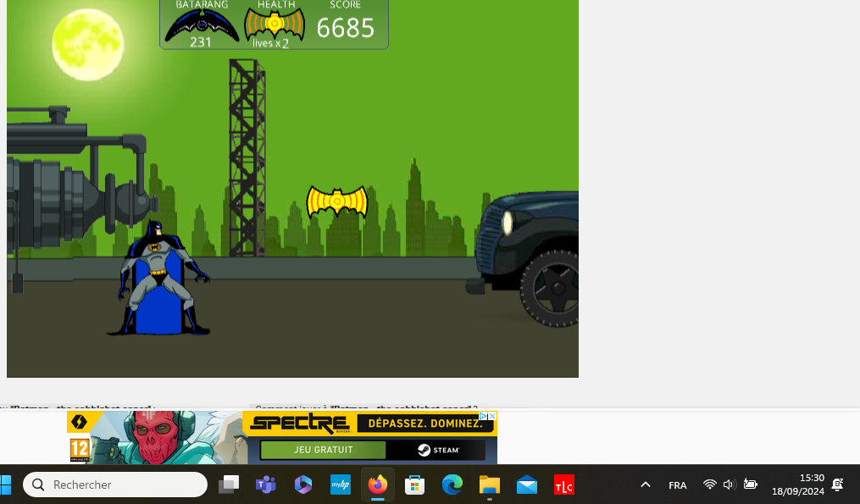This screenshot has width=860, height=504.
Task: Click the dark vintage car on the right
Action: click(522, 258)
